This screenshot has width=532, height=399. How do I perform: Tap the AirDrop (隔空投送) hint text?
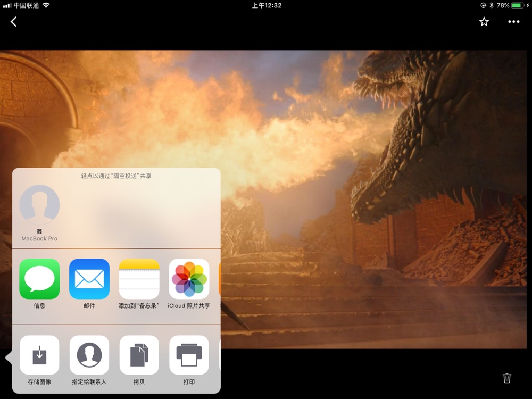[x=116, y=176]
